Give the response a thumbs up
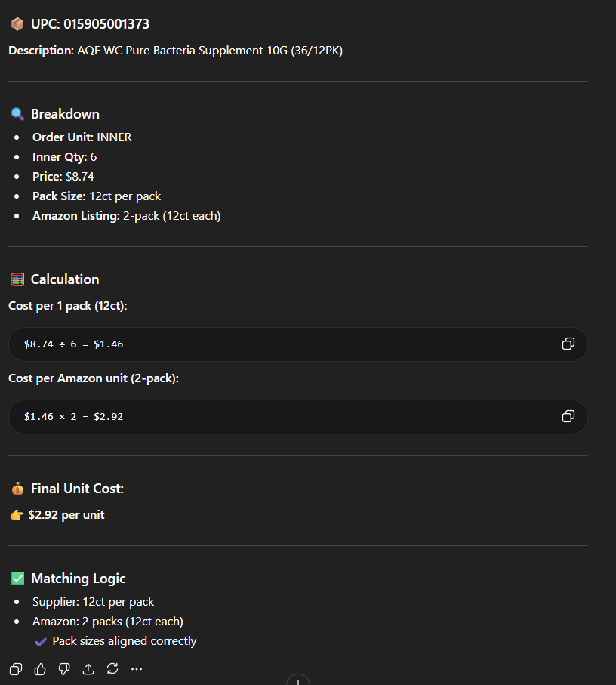The image size is (616, 685). (x=40, y=668)
